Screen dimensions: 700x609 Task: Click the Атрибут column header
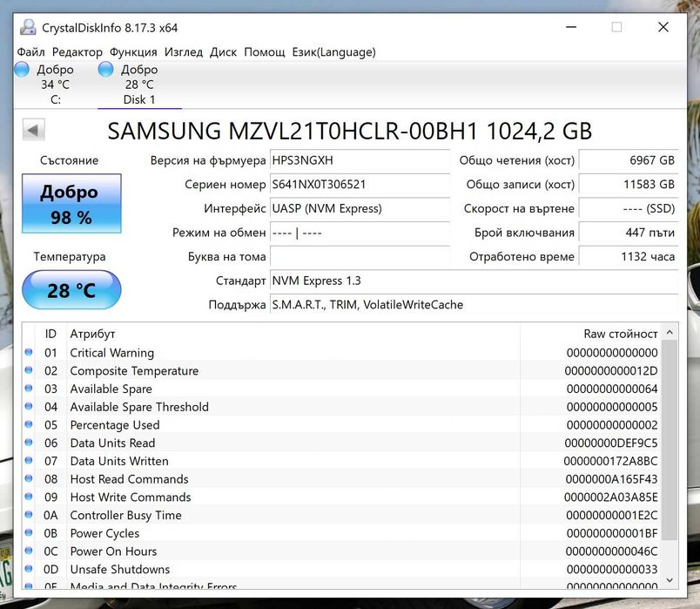pos(293,334)
